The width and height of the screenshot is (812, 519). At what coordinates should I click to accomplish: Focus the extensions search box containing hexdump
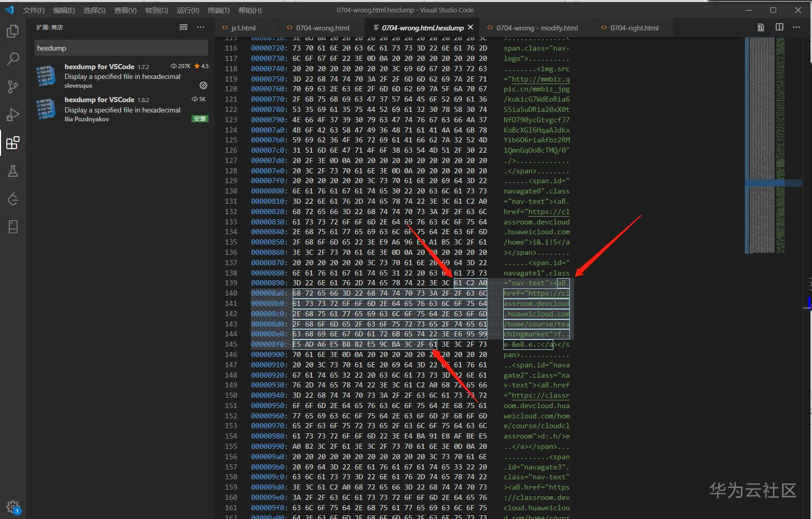121,48
